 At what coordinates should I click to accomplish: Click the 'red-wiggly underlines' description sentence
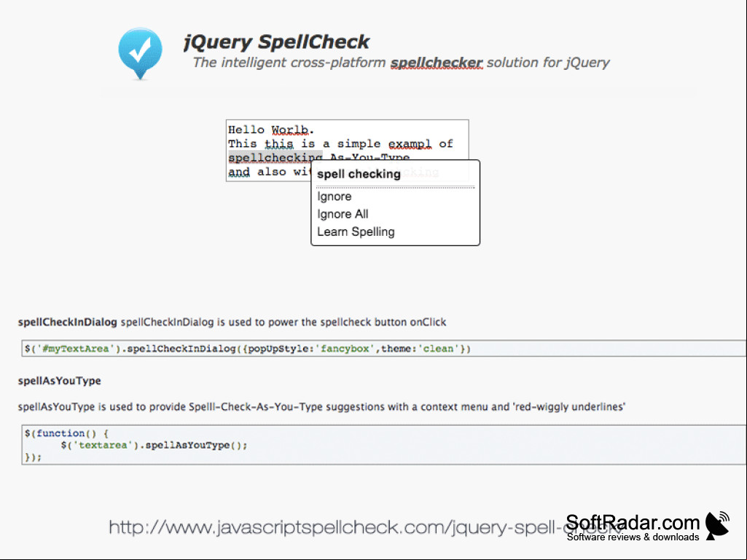point(321,407)
